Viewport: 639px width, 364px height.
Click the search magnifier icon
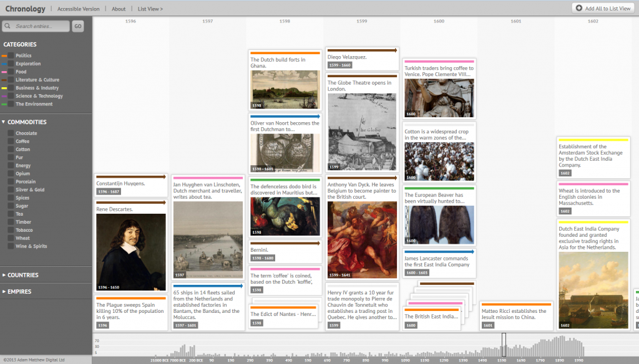click(7, 26)
